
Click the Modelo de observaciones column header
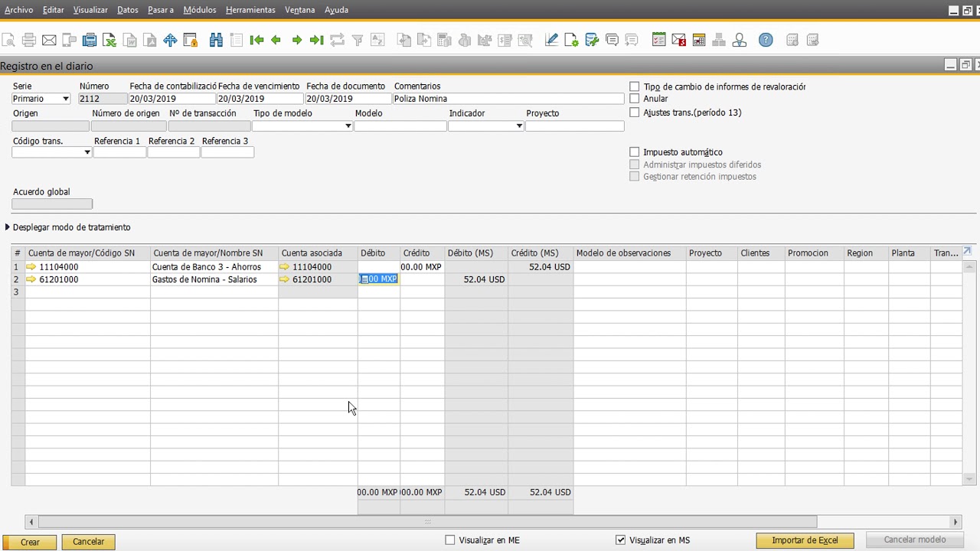(629, 253)
